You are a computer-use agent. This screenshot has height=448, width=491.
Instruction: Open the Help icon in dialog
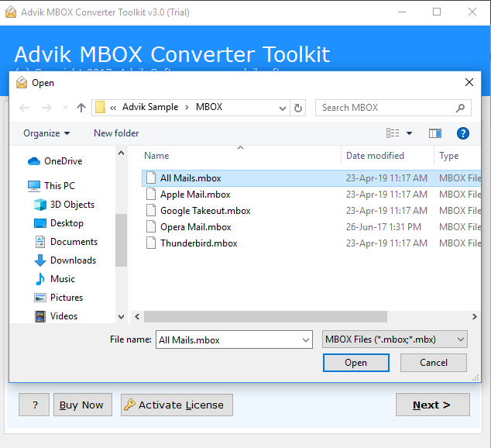click(463, 133)
